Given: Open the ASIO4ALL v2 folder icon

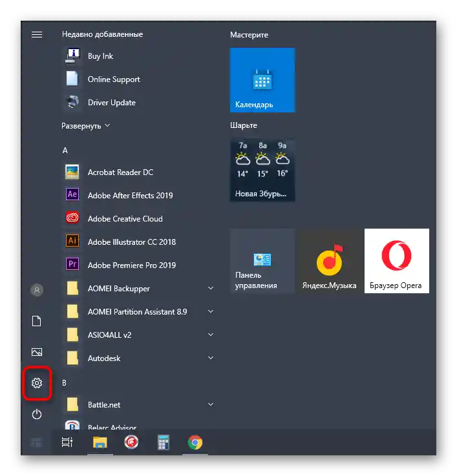Looking at the screenshot, I should pos(72,335).
